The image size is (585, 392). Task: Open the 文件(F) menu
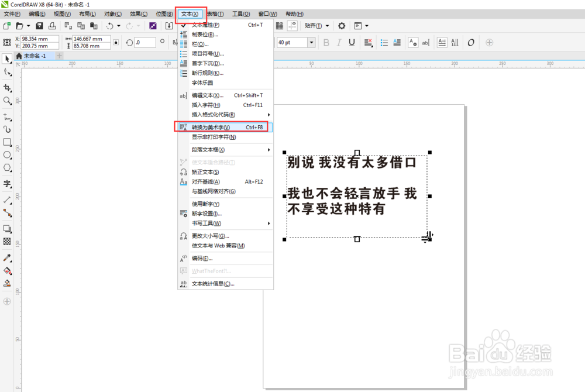12,14
